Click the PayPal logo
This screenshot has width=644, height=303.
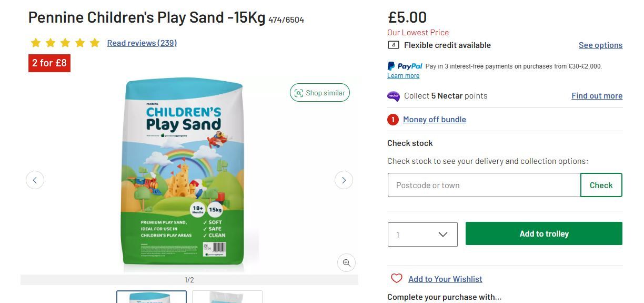(405, 66)
